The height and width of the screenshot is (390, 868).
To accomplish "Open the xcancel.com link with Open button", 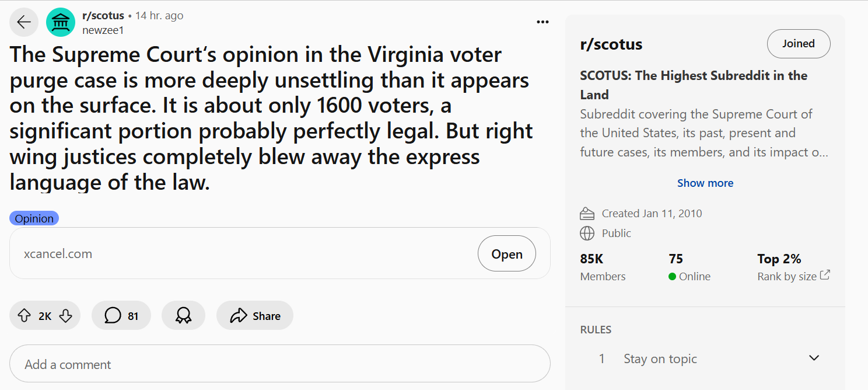I will (x=506, y=254).
